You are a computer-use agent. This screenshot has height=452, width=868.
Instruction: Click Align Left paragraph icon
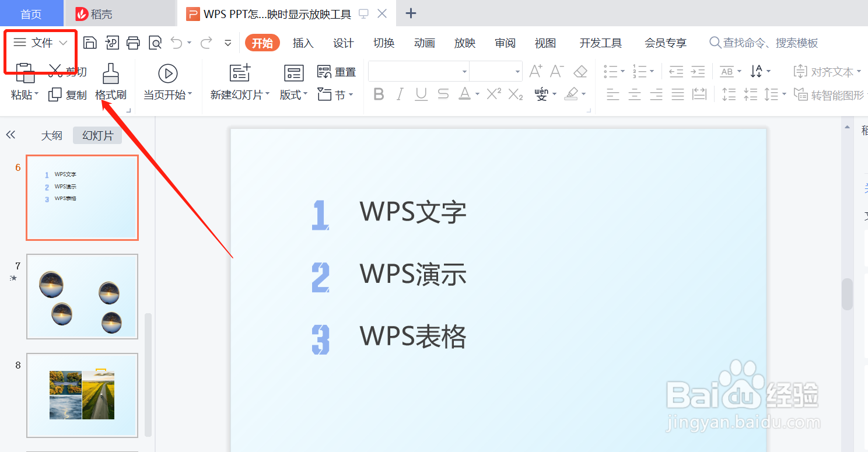point(612,94)
